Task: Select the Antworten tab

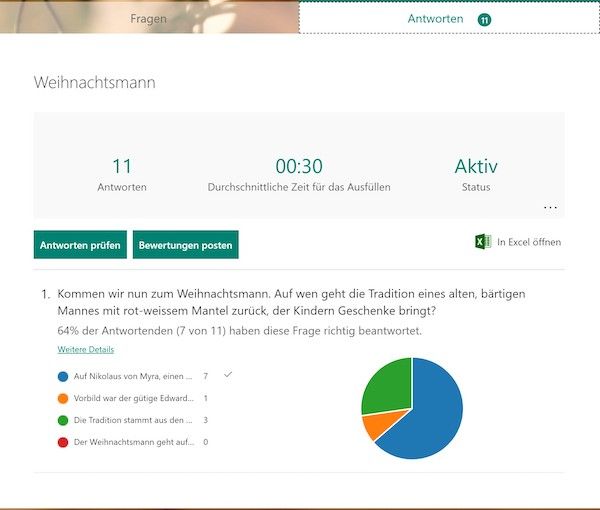Action: click(435, 19)
